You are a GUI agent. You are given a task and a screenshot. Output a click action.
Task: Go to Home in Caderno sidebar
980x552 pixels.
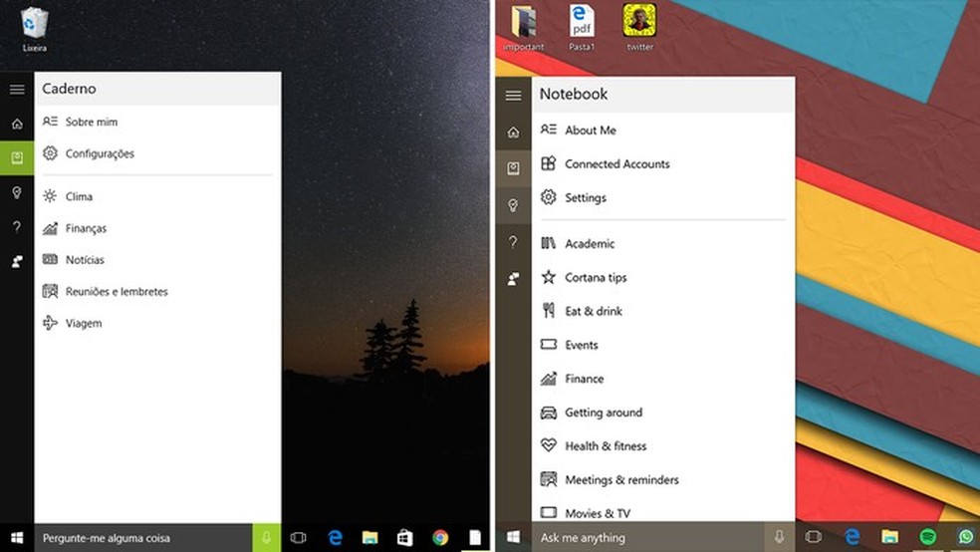coord(17,124)
